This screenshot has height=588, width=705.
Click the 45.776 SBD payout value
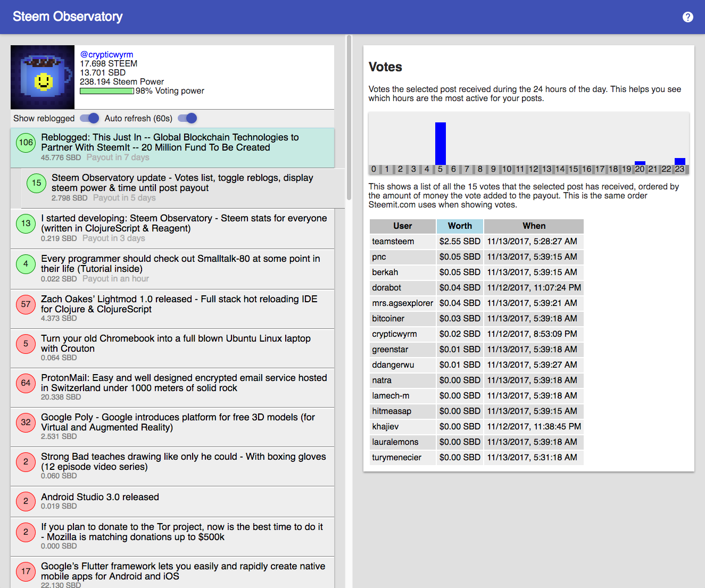61,158
